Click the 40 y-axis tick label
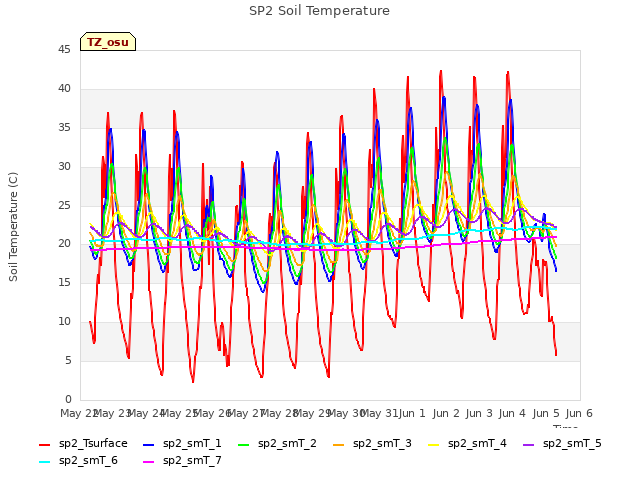 tap(64, 89)
